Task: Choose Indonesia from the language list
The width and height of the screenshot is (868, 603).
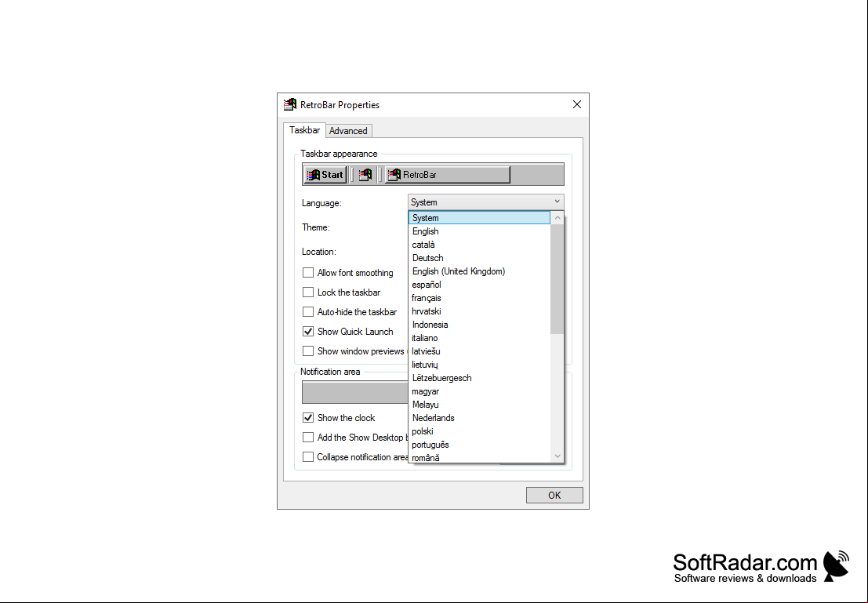Action: [x=479, y=325]
